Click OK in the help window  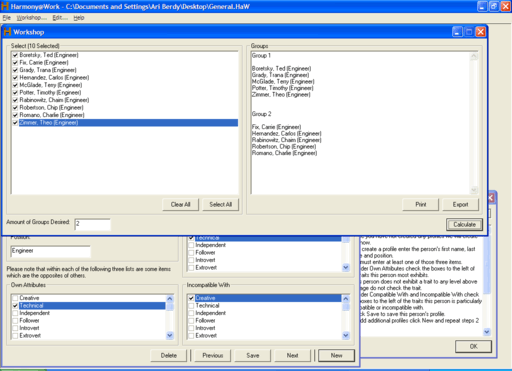[473, 346]
